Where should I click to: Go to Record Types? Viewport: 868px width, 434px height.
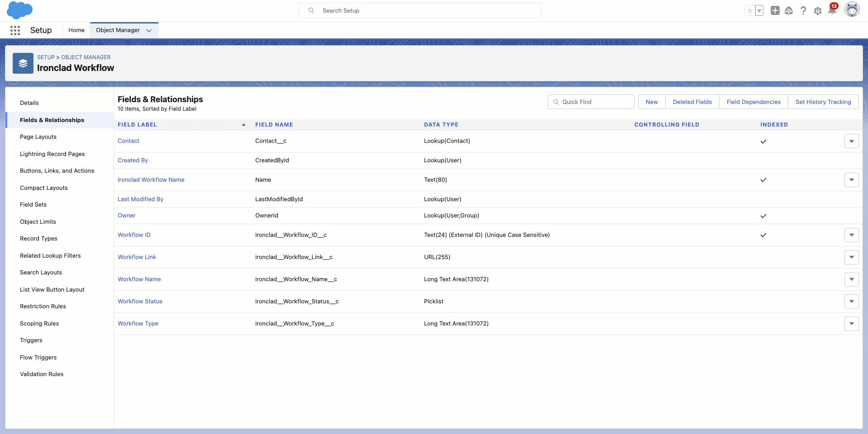click(38, 239)
